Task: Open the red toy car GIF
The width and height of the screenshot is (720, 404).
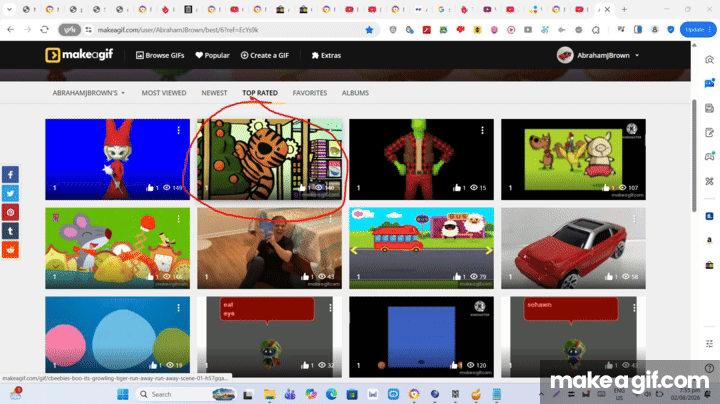Action: tap(573, 248)
